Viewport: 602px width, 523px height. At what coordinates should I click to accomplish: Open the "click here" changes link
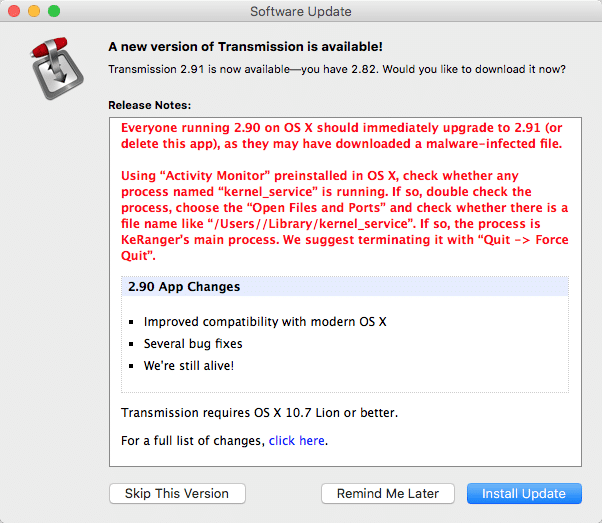[x=296, y=441]
